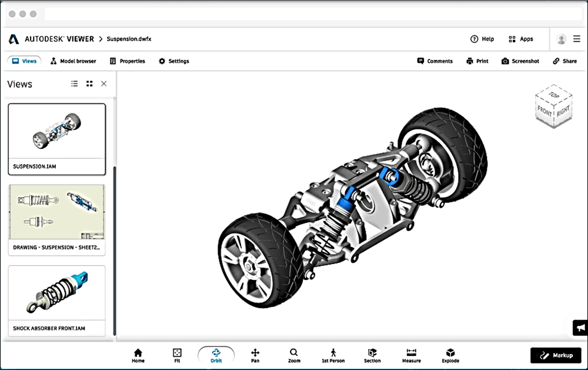588x370 pixels.
Task: Select the Measure tool
Action: [x=412, y=355]
